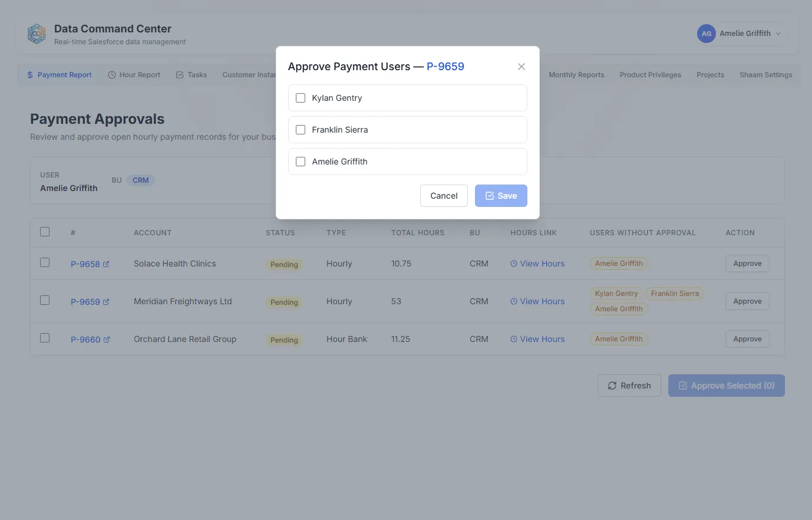Open the Monthly Reports tab
This screenshot has height=520, width=812.
coord(576,75)
